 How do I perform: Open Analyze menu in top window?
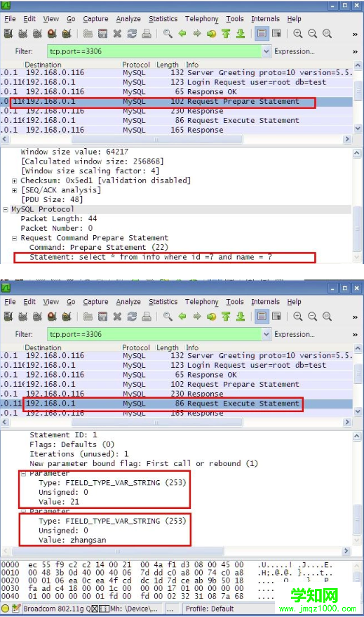click(x=128, y=19)
